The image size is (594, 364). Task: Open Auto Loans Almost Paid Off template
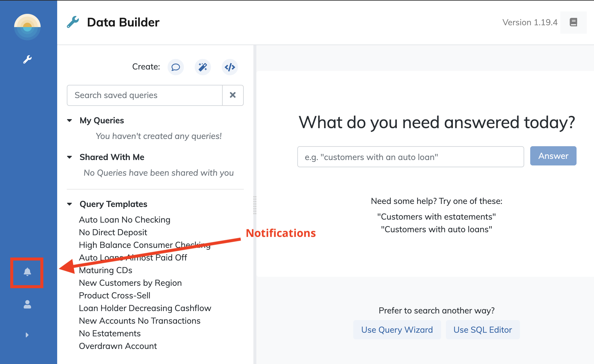pyautogui.click(x=133, y=258)
